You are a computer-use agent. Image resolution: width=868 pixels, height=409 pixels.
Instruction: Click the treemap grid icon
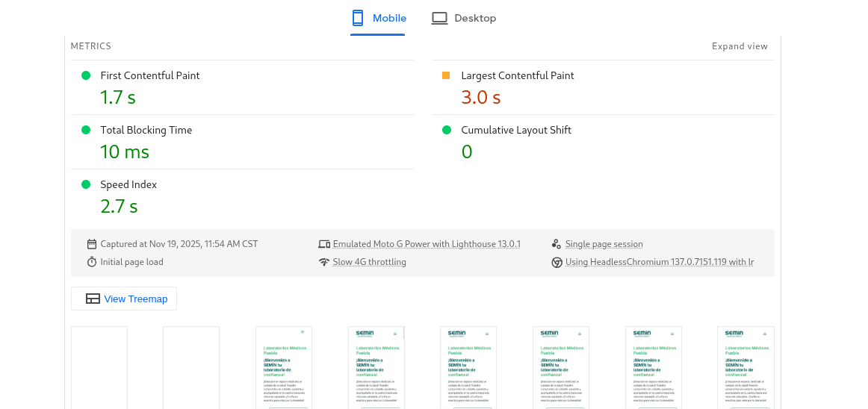pyautogui.click(x=93, y=299)
